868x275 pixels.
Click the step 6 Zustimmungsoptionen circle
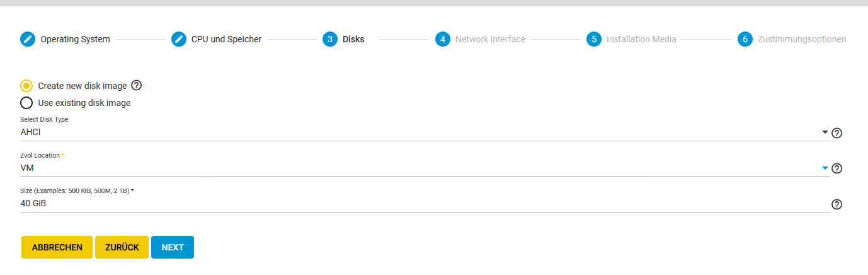(745, 39)
